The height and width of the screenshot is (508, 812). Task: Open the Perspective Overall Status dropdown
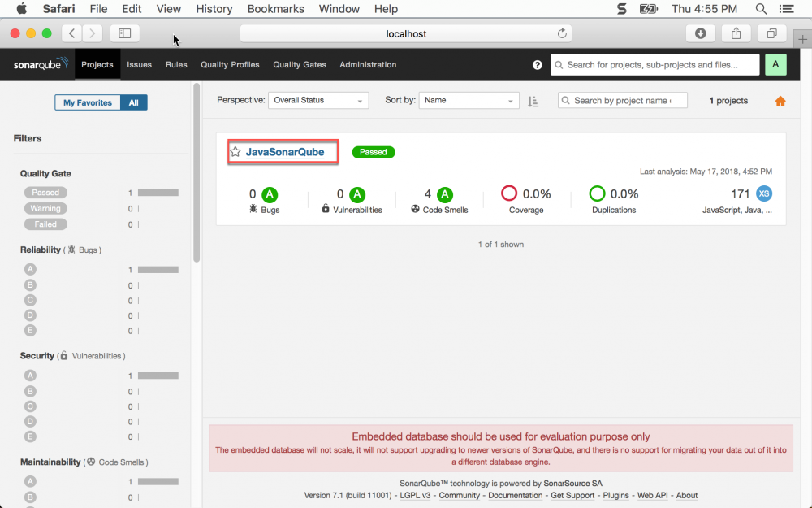317,100
